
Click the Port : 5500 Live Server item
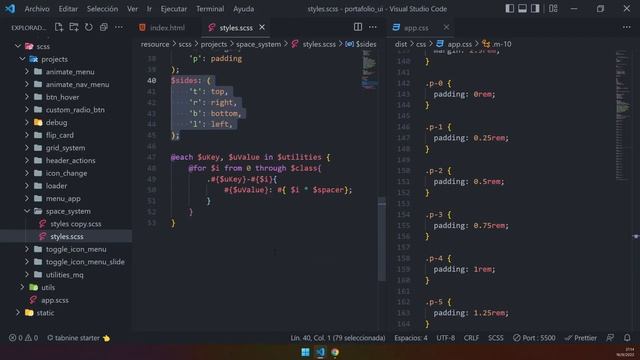click(x=534, y=338)
